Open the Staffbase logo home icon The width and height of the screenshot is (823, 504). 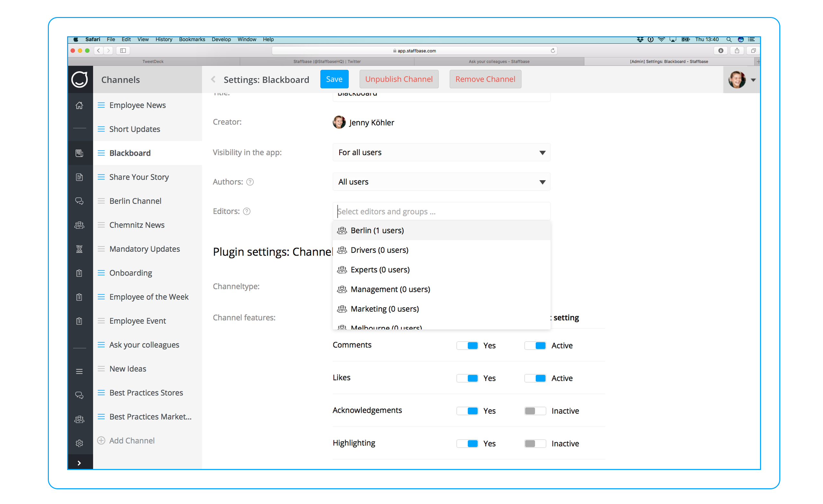pyautogui.click(x=79, y=79)
